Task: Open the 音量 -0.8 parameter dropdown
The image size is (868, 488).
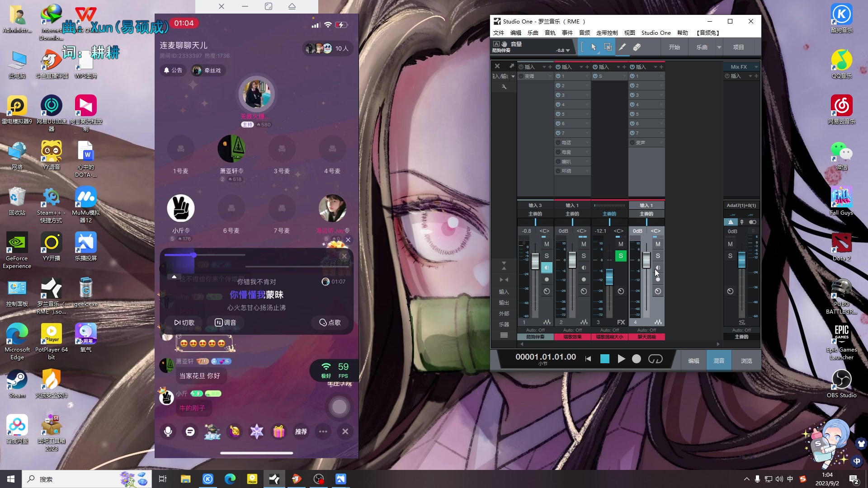Action: point(568,50)
